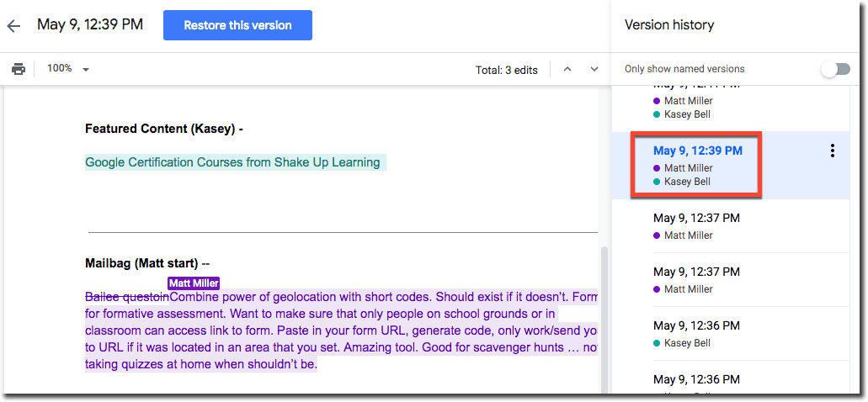Screen dimensions: 868x402
Task: Click Google Certification Courses from Shake Up Learning
Action: click(232, 162)
